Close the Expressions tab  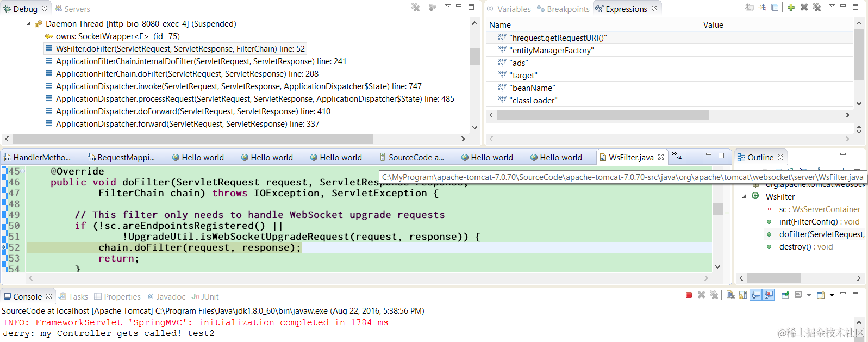pyautogui.click(x=654, y=9)
